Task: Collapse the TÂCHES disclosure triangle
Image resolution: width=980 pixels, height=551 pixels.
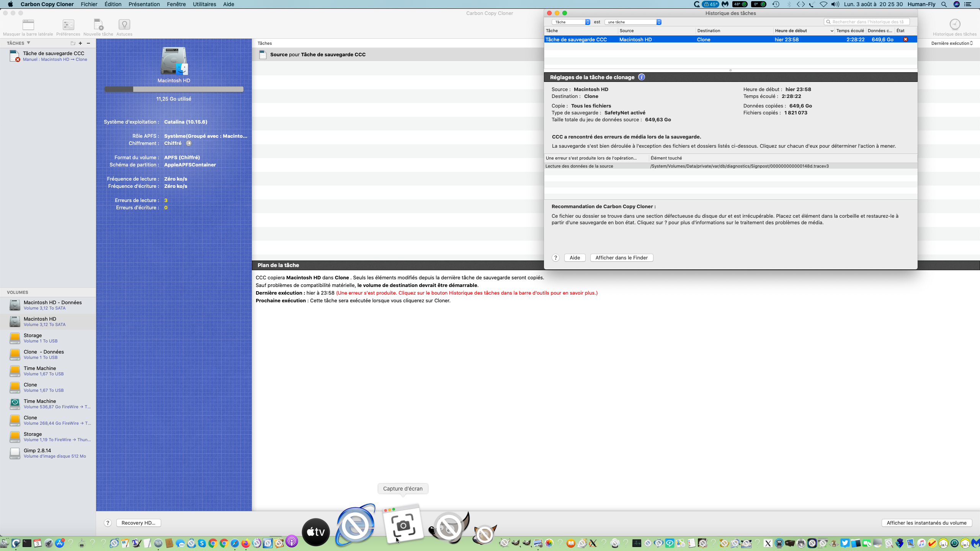Action: pyautogui.click(x=28, y=43)
